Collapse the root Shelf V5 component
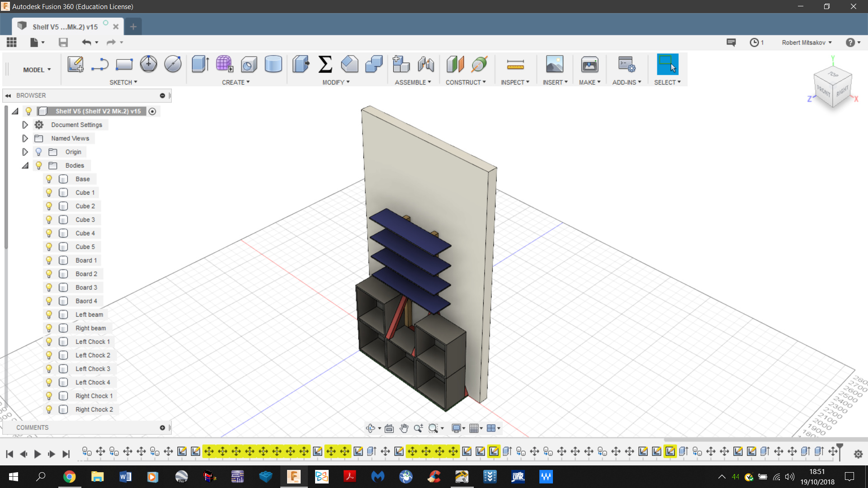 click(15, 111)
